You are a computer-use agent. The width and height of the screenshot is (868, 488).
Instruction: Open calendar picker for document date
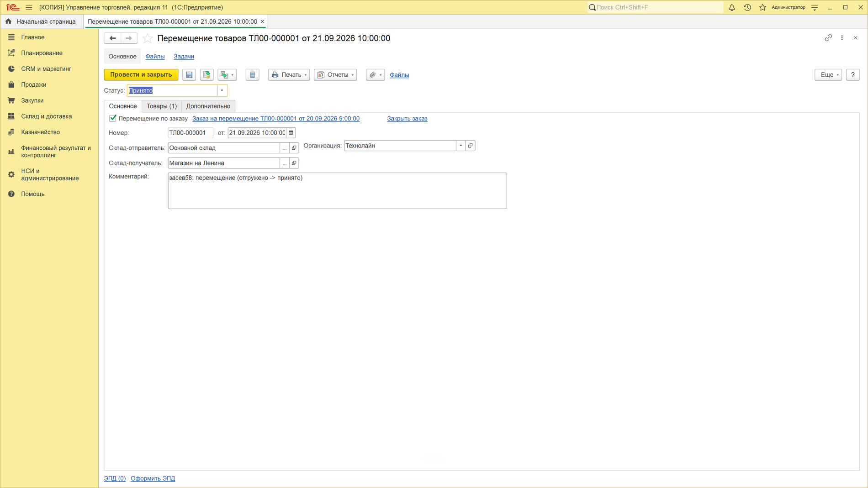click(x=291, y=133)
